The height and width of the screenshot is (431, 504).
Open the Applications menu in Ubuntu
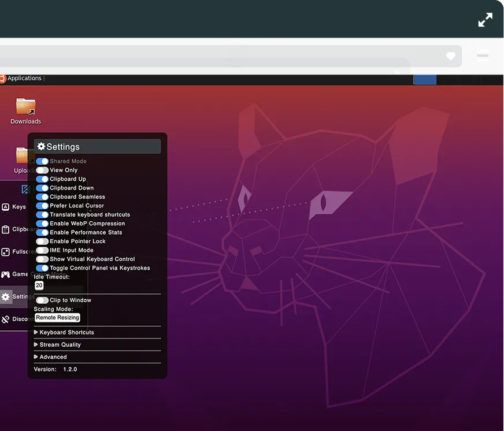[x=24, y=78]
